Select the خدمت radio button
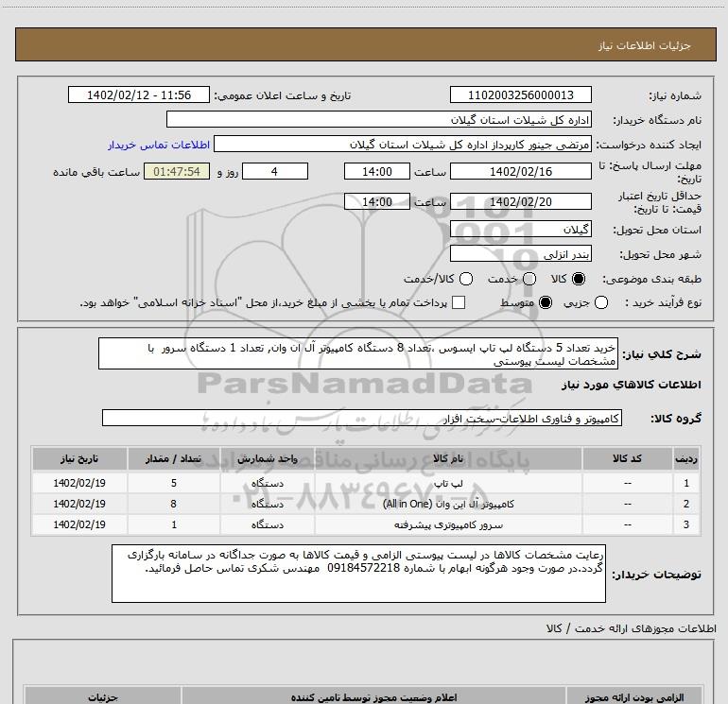Image resolution: width=728 pixels, height=704 pixels. click(529, 279)
